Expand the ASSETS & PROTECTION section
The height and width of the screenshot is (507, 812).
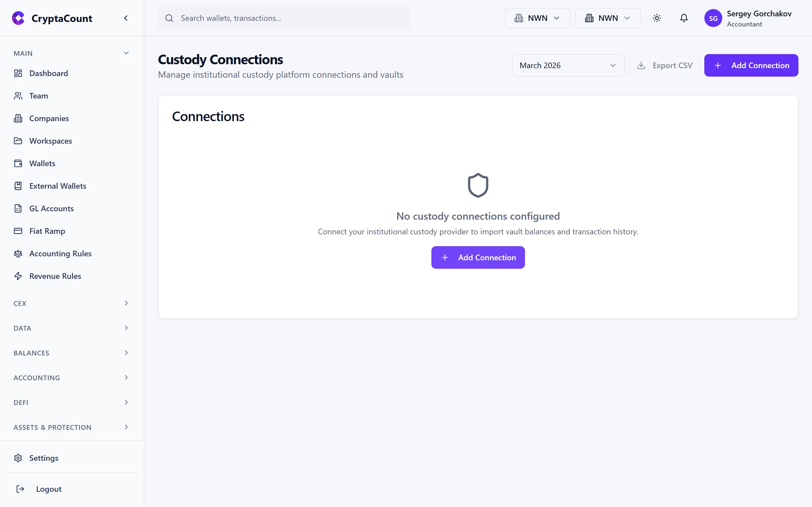click(71, 427)
